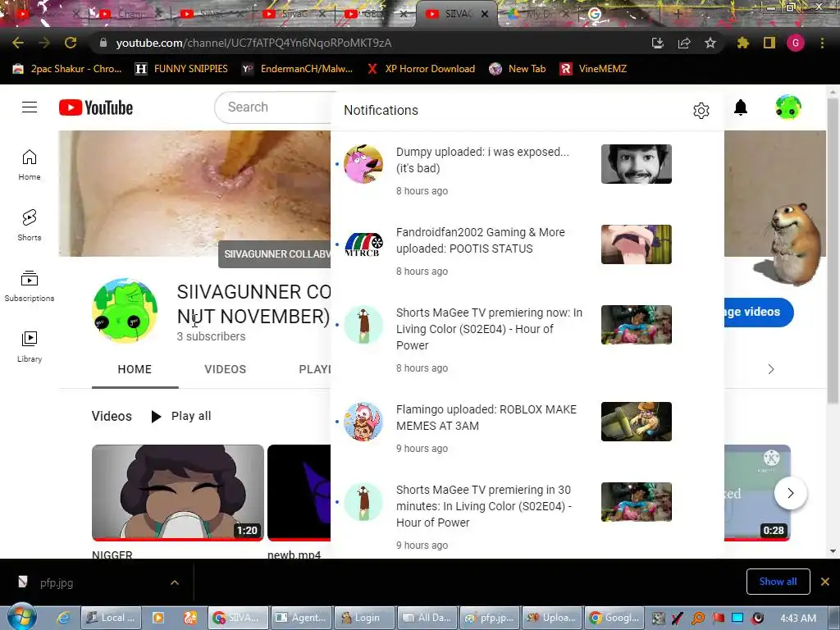840x630 pixels.
Task: Click Show all downloads button
Action: pyautogui.click(x=778, y=582)
